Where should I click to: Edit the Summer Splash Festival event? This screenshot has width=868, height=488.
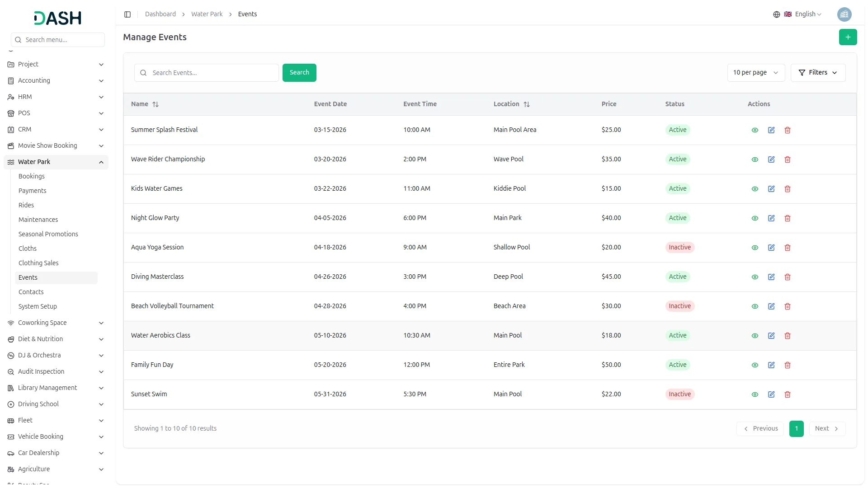pos(771,130)
